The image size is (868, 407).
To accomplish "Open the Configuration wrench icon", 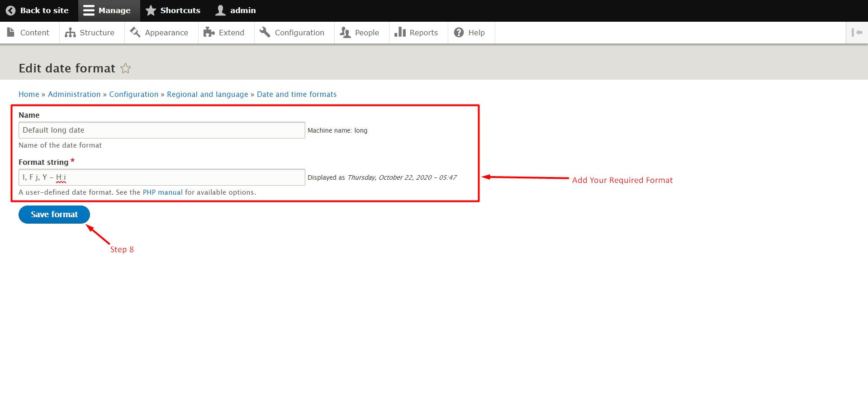I will (x=265, y=32).
